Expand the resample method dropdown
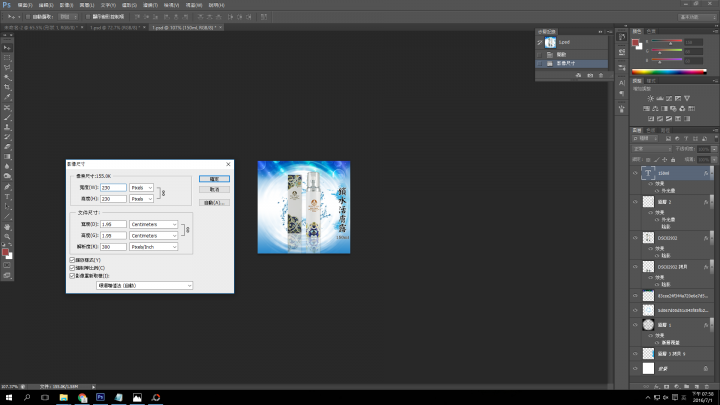This screenshot has height=405, width=720. pos(144,286)
